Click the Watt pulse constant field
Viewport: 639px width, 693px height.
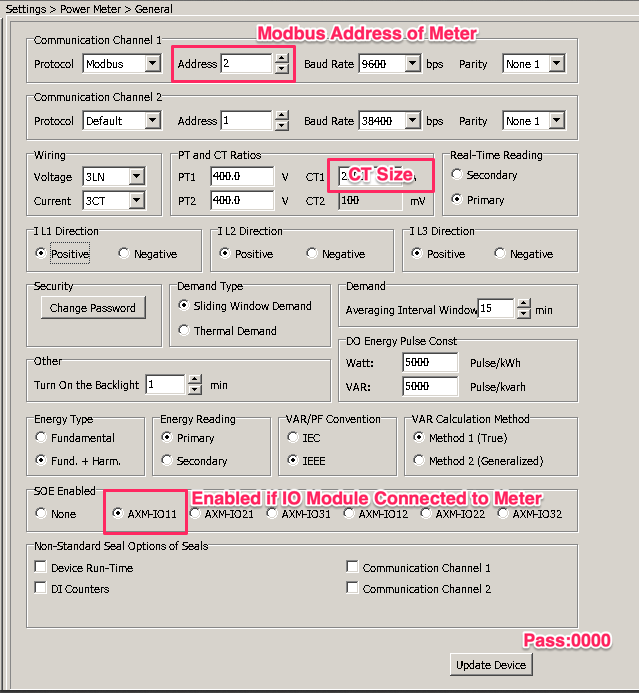click(430, 362)
